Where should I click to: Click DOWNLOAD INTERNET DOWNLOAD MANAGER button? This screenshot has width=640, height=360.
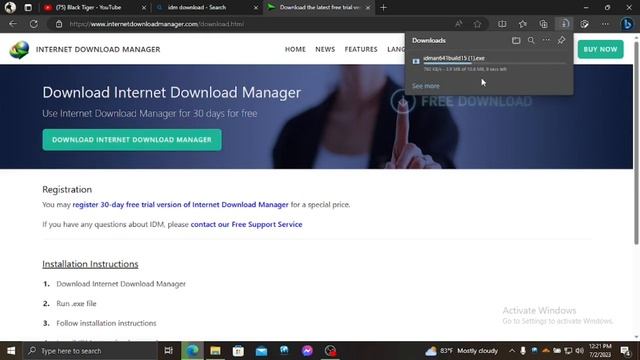tap(132, 140)
